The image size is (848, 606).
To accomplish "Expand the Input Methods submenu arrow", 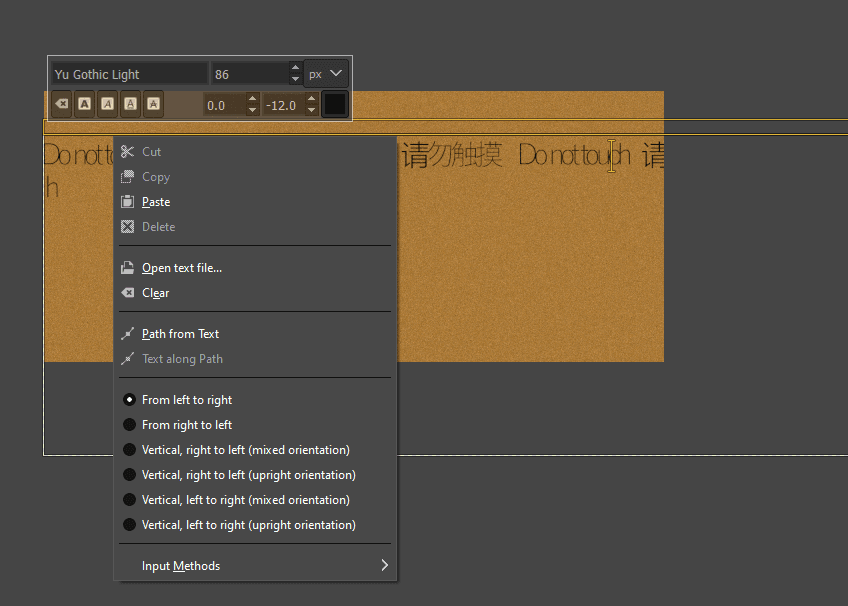I will point(385,565).
